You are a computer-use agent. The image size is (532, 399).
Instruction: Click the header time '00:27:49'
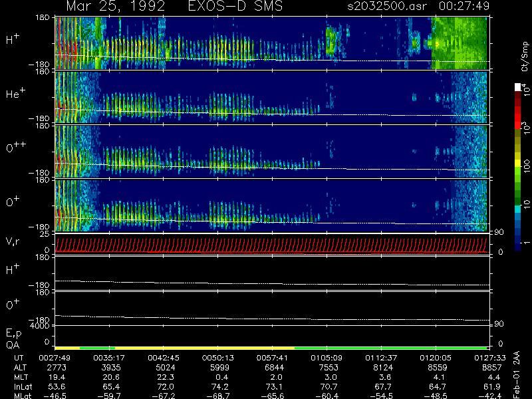tap(464, 6)
